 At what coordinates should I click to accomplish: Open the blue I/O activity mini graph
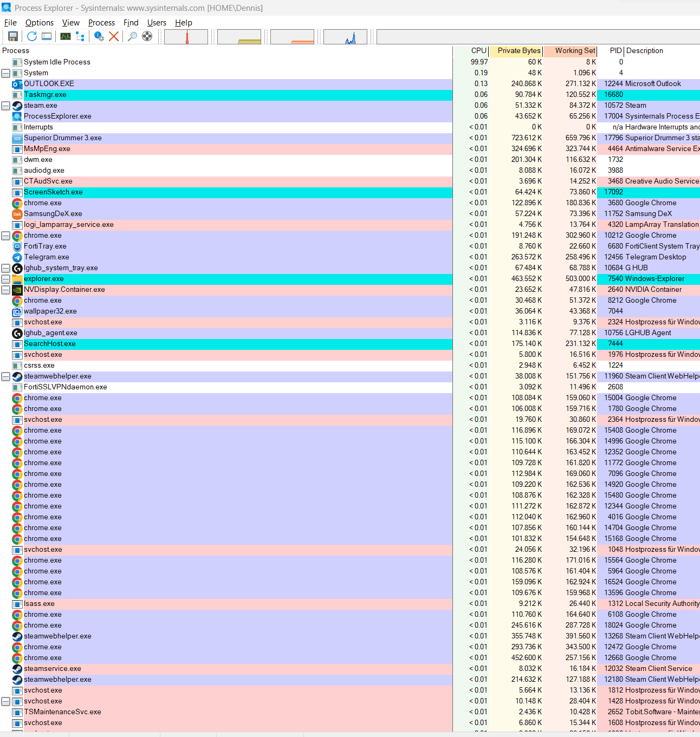pyautogui.click(x=345, y=37)
